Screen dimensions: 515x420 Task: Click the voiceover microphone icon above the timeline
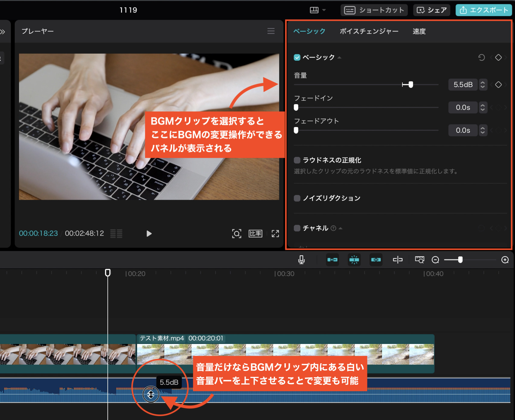302,260
